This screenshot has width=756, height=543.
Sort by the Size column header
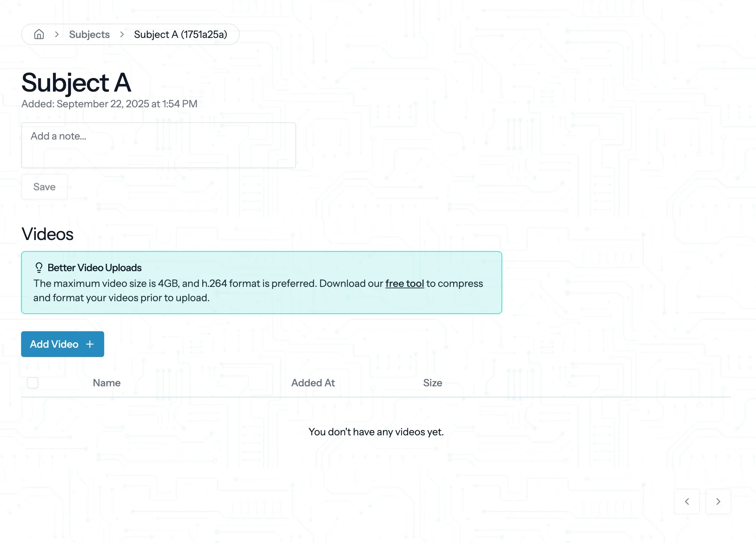(x=432, y=383)
